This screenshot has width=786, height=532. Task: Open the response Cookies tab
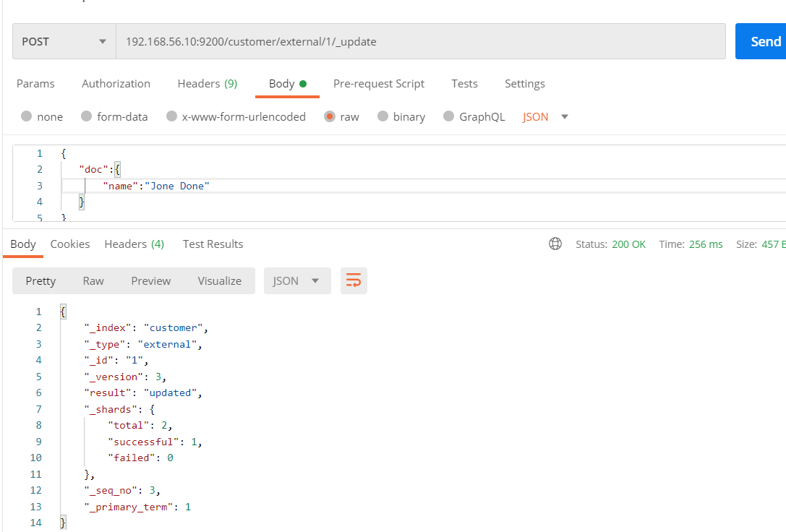[x=70, y=244]
